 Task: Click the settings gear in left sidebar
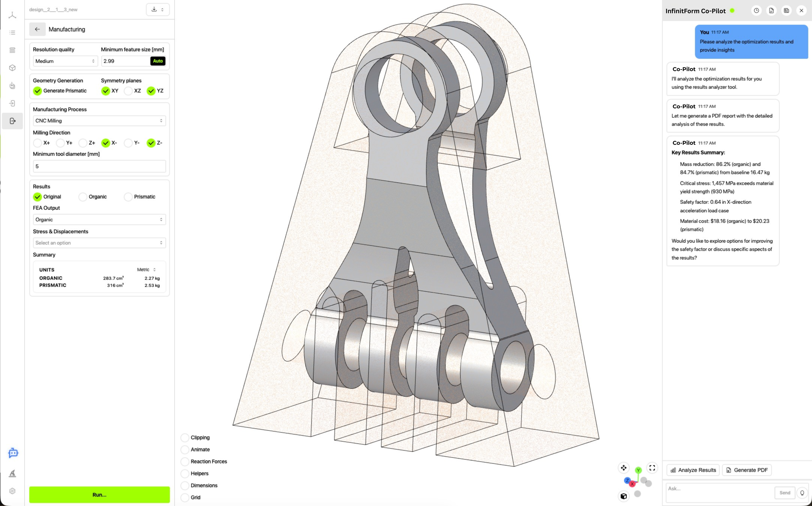[12, 491]
